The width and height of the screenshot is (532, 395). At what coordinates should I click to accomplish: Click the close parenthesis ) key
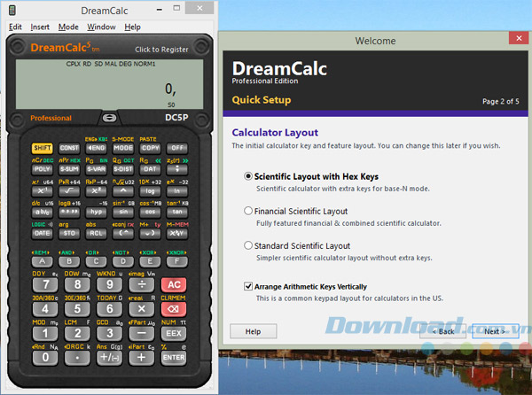click(x=151, y=234)
